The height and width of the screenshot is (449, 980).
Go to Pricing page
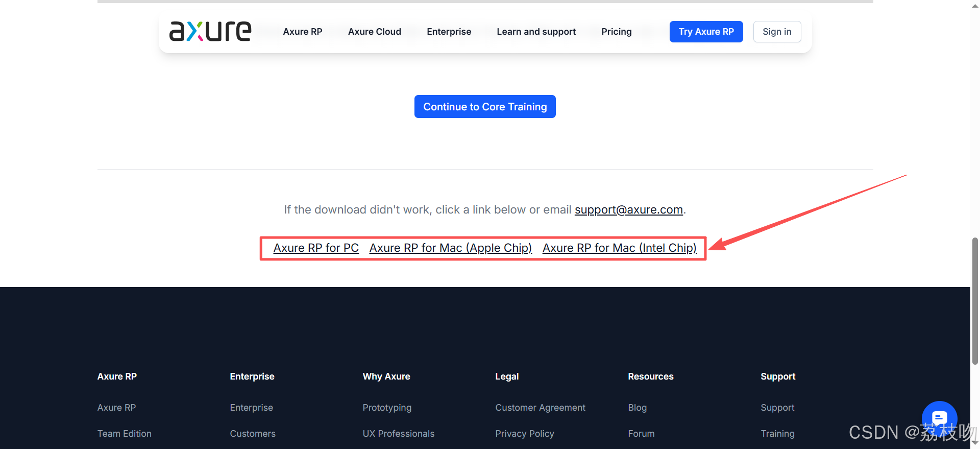click(617, 32)
